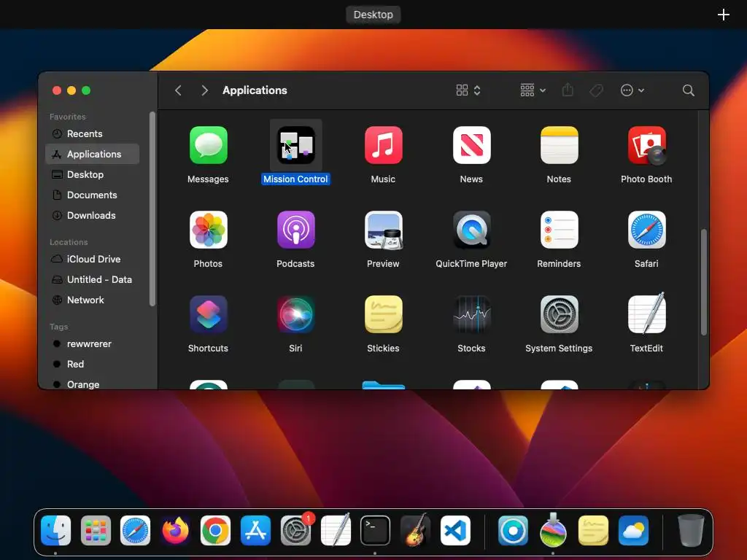Open iCloud Drive in the sidebar

click(93, 259)
